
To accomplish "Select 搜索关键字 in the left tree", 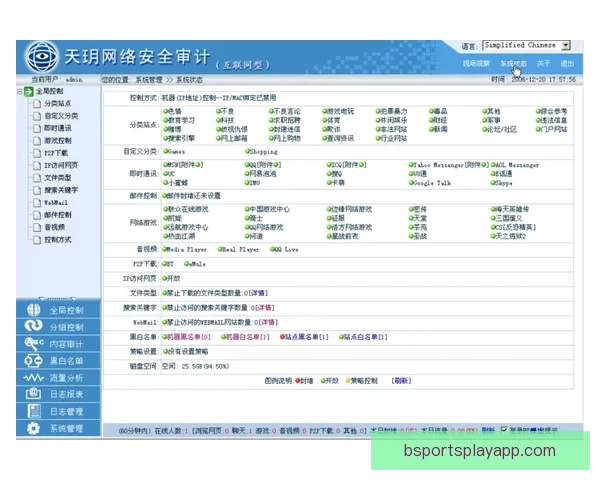I will 60,189.
